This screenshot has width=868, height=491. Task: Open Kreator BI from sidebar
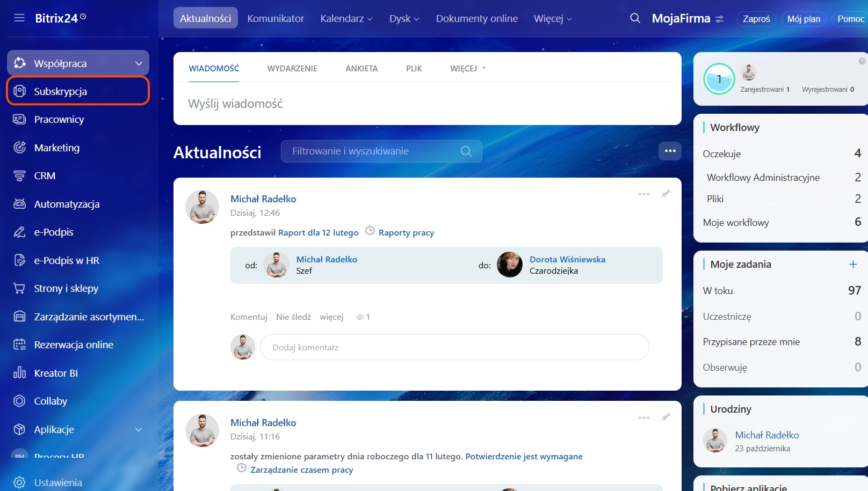coord(56,373)
